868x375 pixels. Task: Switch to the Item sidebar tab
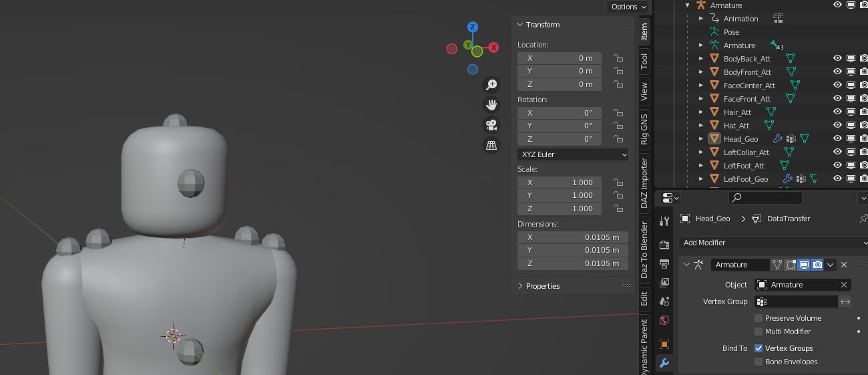(644, 31)
